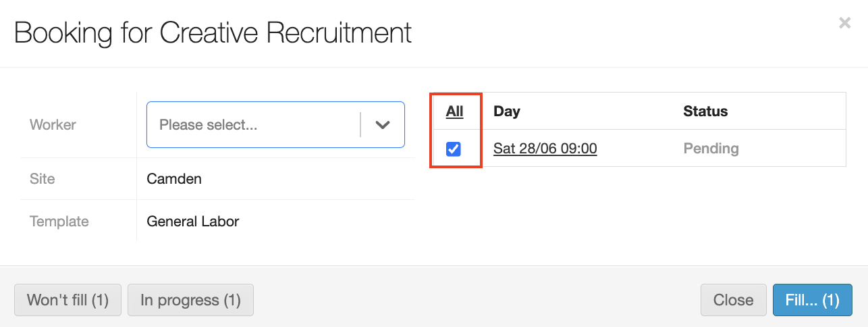The width and height of the screenshot is (868, 327).
Task: Click the Template field label
Action: pyautogui.click(x=59, y=221)
